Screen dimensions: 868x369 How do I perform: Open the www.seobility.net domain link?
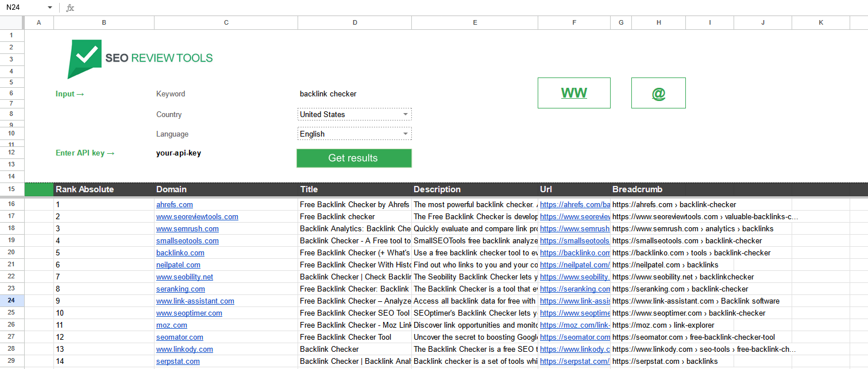tap(184, 277)
